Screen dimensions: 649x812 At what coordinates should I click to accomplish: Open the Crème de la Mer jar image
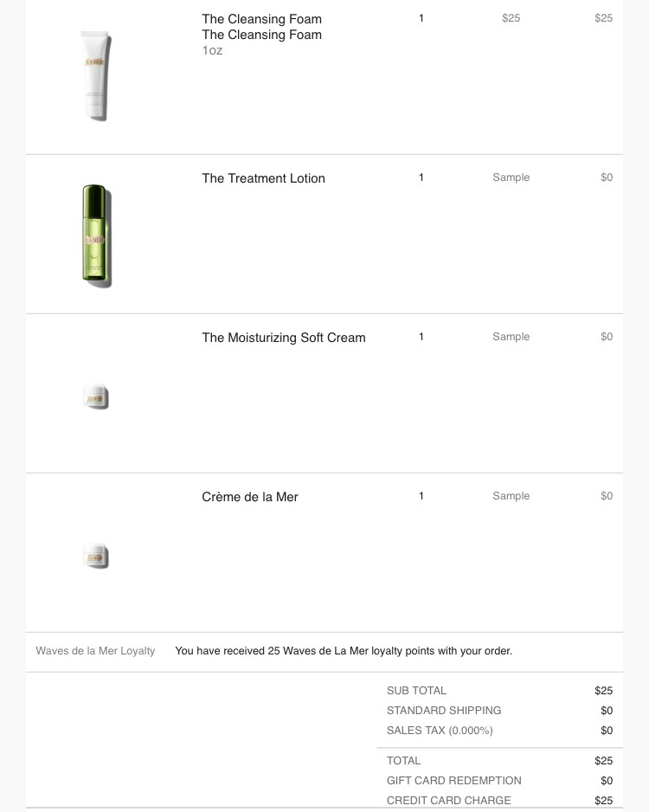[x=96, y=556]
